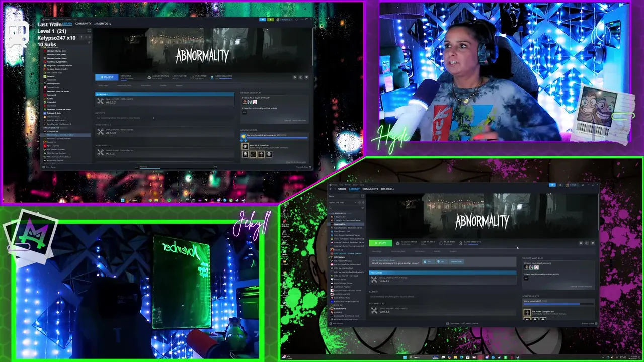Click the Windows Start button on MsHyde's taskbar
The image size is (644, 362).
(x=123, y=200)
